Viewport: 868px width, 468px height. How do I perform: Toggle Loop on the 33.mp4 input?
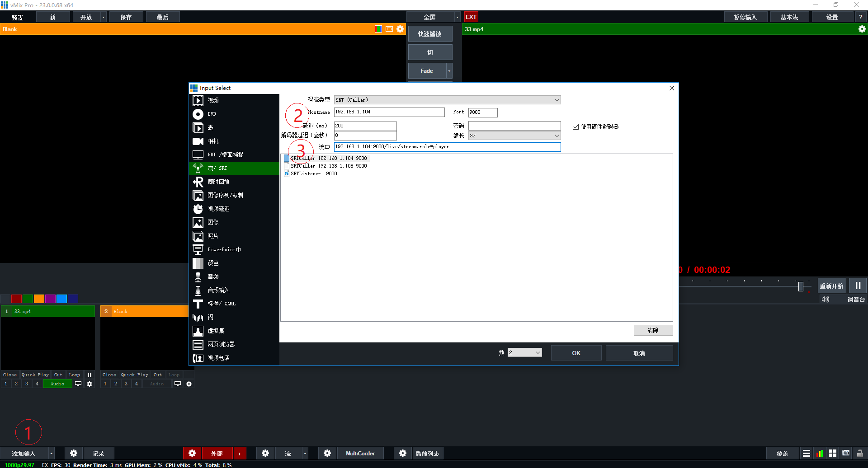[74, 374]
